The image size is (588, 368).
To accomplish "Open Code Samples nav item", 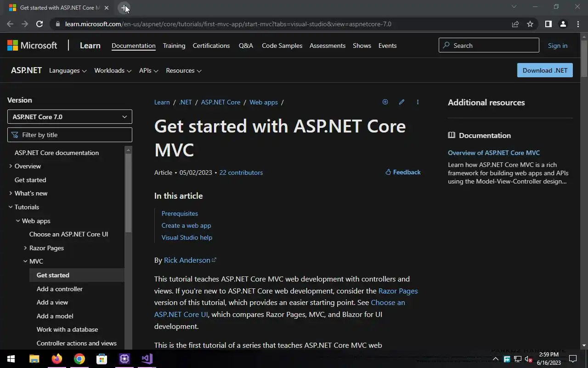I will click(282, 46).
